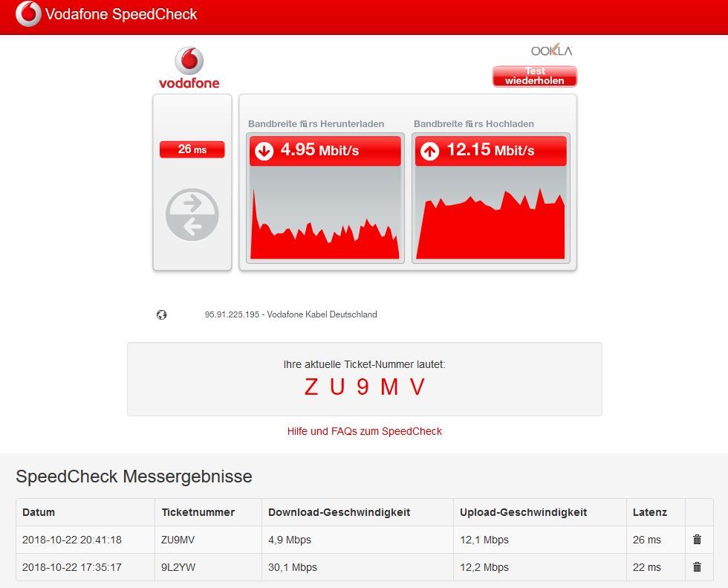Screen dimensions: 728x588
Task: Click the Vodafone logo in the red header
Action: tap(28, 13)
